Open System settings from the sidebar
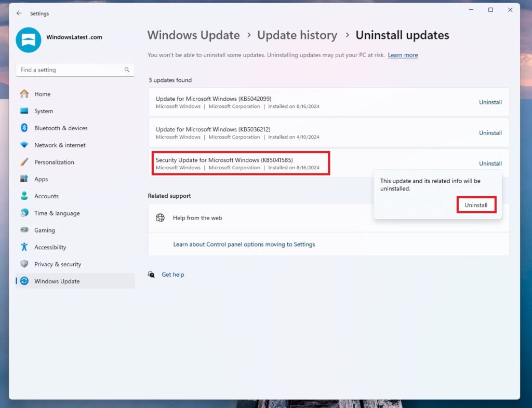Screen dimensions: 532x408 (x=44, y=111)
